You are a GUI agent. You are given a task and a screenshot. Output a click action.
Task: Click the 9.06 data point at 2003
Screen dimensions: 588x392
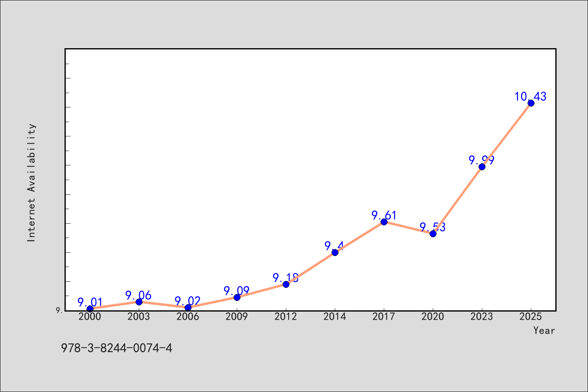tap(139, 302)
